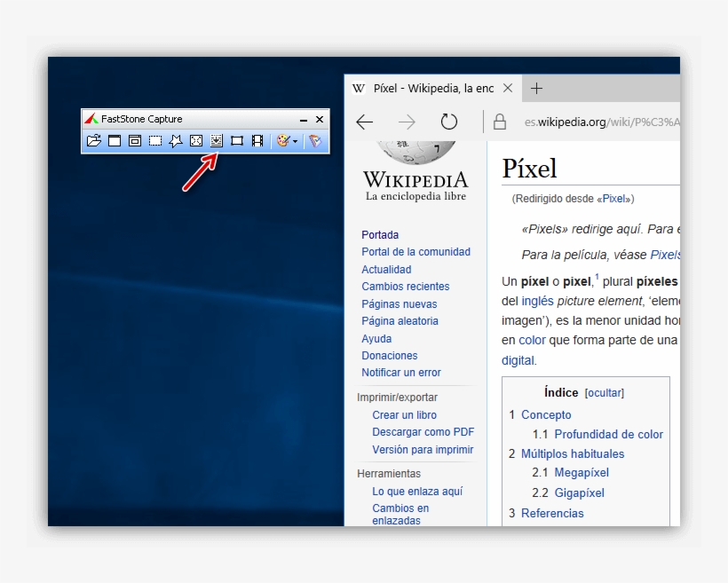Select Capture Active Window tool
Viewport: 728px width, 583px height.
[x=115, y=140]
